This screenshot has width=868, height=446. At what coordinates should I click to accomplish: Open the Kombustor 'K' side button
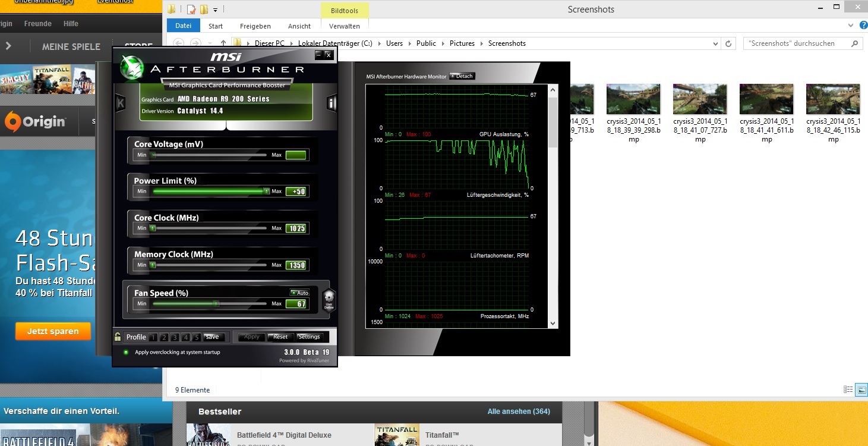(121, 103)
